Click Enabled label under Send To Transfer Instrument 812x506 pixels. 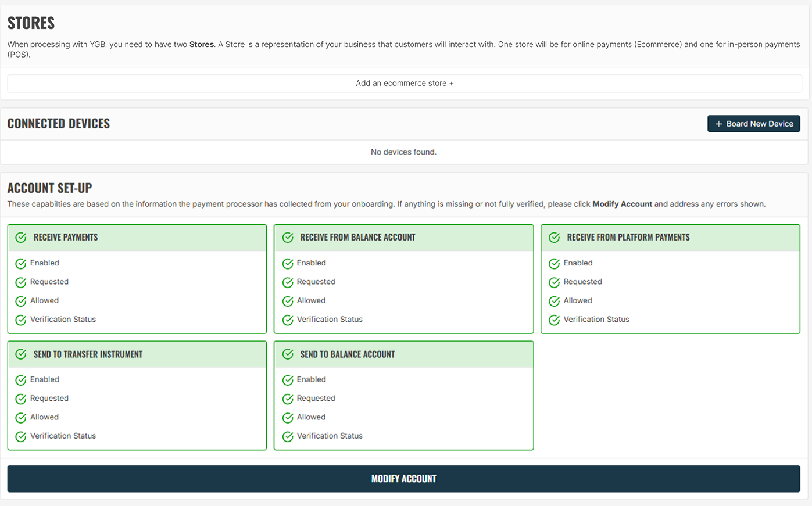pos(45,379)
